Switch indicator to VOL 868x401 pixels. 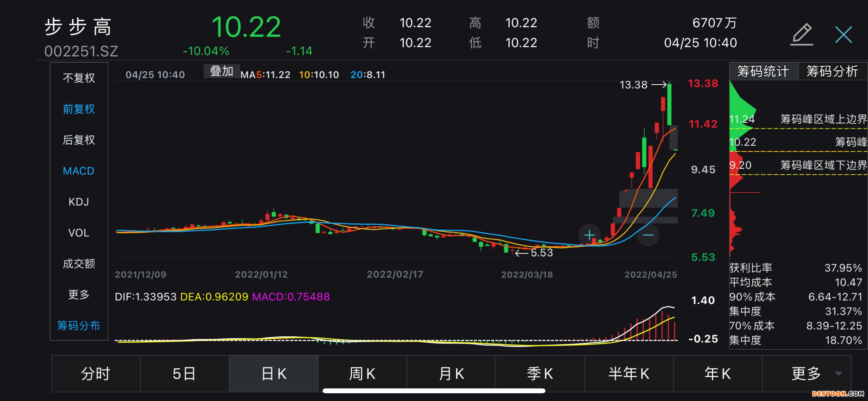pos(79,233)
